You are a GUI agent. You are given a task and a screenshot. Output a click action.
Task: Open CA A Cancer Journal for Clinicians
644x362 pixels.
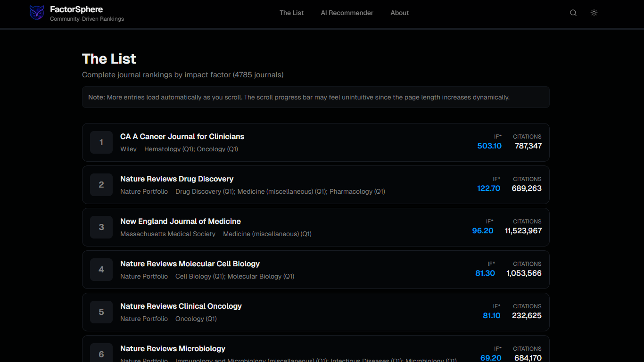pyautogui.click(x=182, y=137)
